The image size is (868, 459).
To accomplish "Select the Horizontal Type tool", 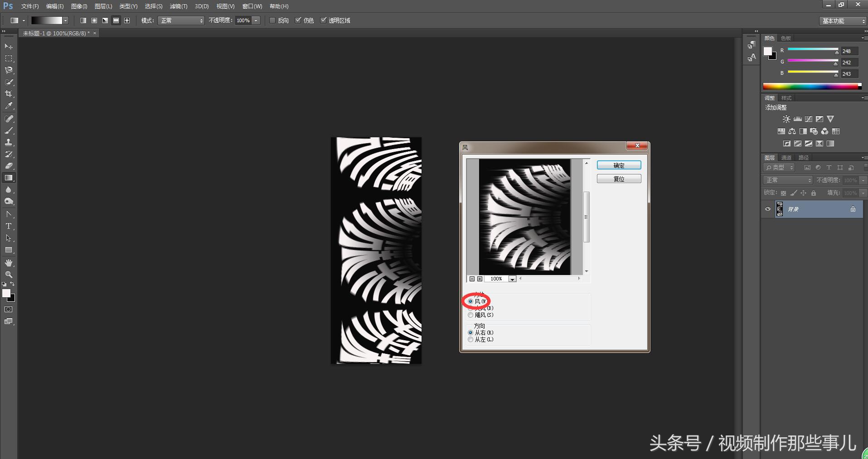I will [x=9, y=226].
